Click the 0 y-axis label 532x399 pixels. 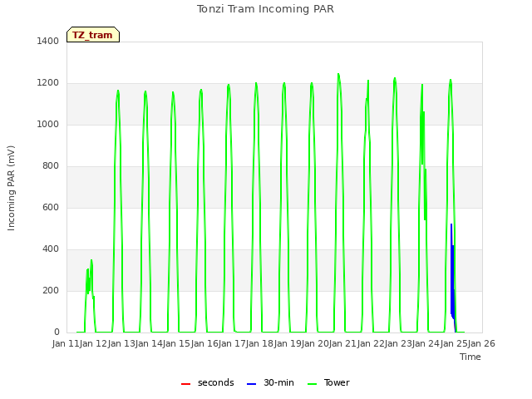[57, 332]
